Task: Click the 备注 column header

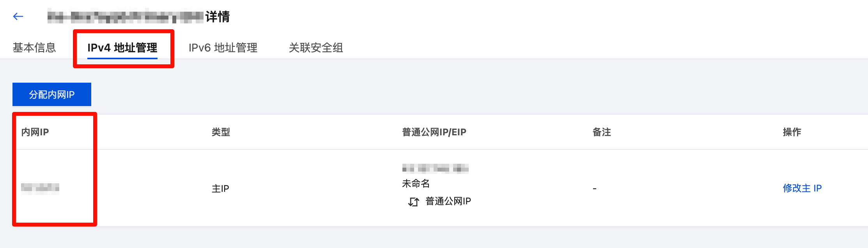Action: pyautogui.click(x=602, y=132)
